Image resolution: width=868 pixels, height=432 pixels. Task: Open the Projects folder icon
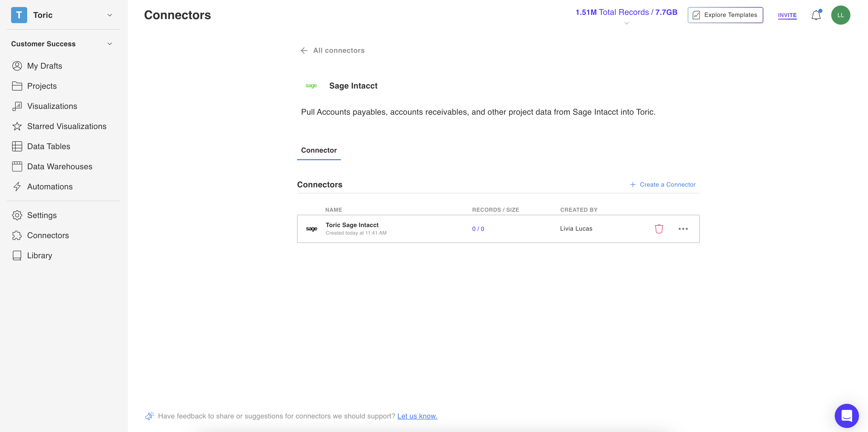coord(17,86)
